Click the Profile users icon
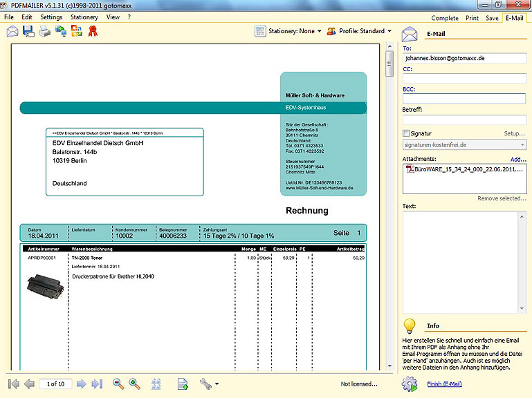 331,31
